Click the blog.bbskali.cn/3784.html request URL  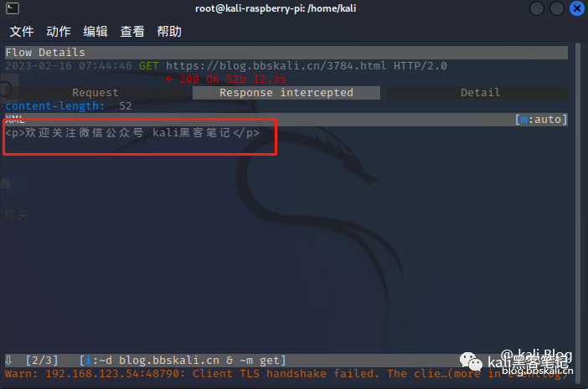(x=276, y=66)
